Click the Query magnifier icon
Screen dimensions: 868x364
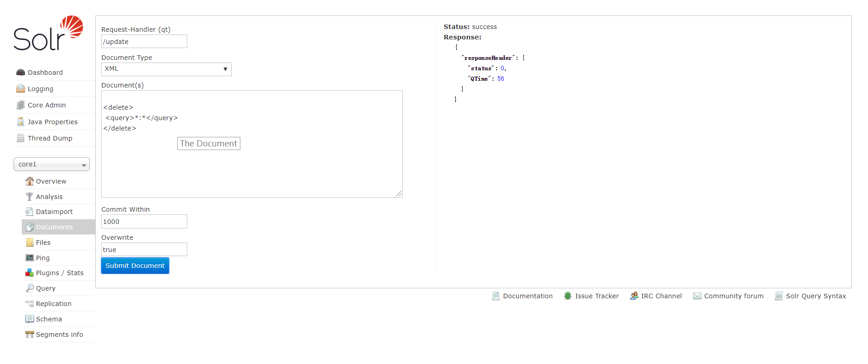[x=29, y=288]
